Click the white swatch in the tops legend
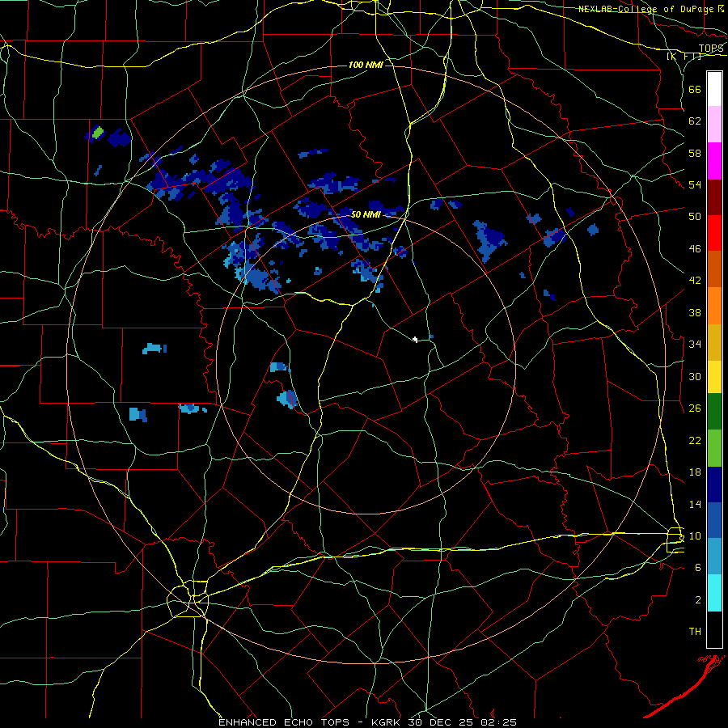This screenshot has width=728, height=728. click(714, 89)
